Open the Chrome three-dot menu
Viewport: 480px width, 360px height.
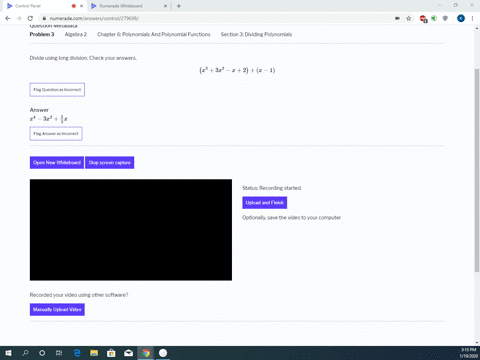472,18
